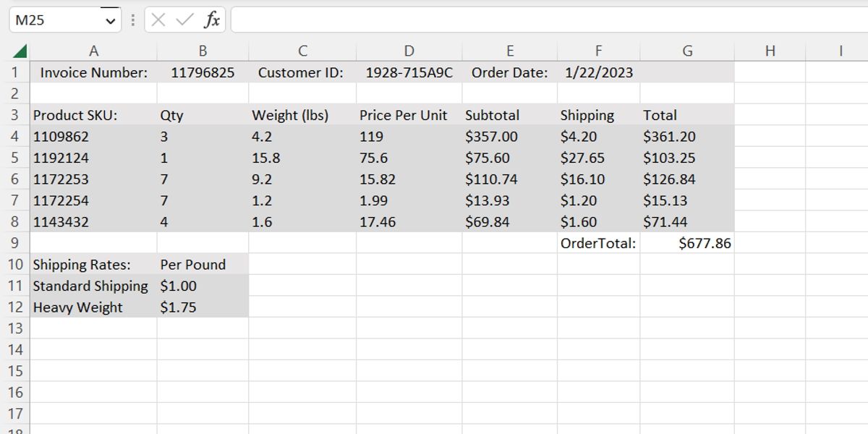This screenshot has height=434, width=868.
Task: Select the Order Date cell 1/22/2023
Action: (598, 72)
